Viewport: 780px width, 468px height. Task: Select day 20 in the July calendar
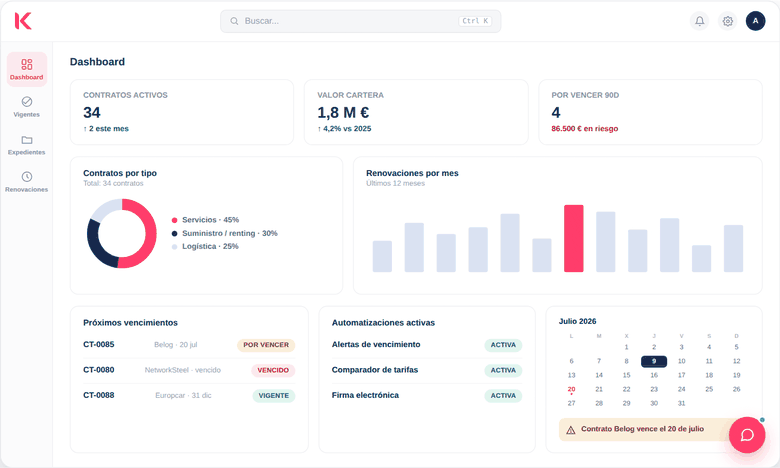571,389
